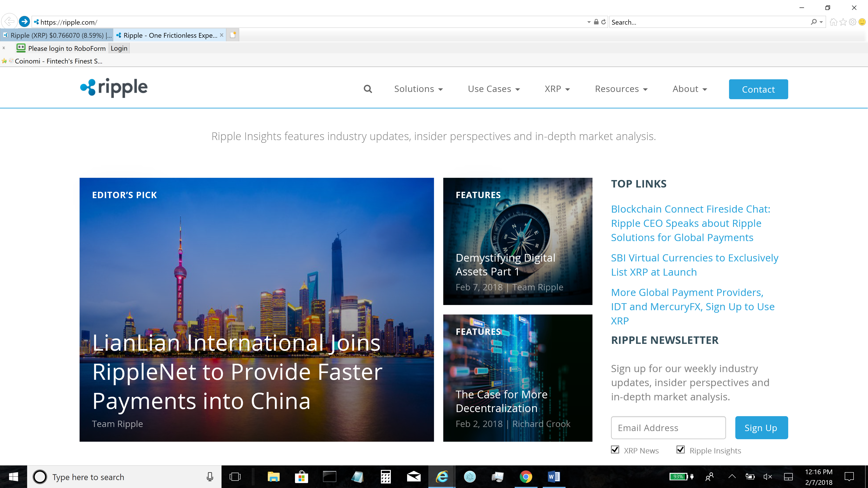Open the Atom-style round taskbar icon
868x488 pixels.
(x=470, y=477)
